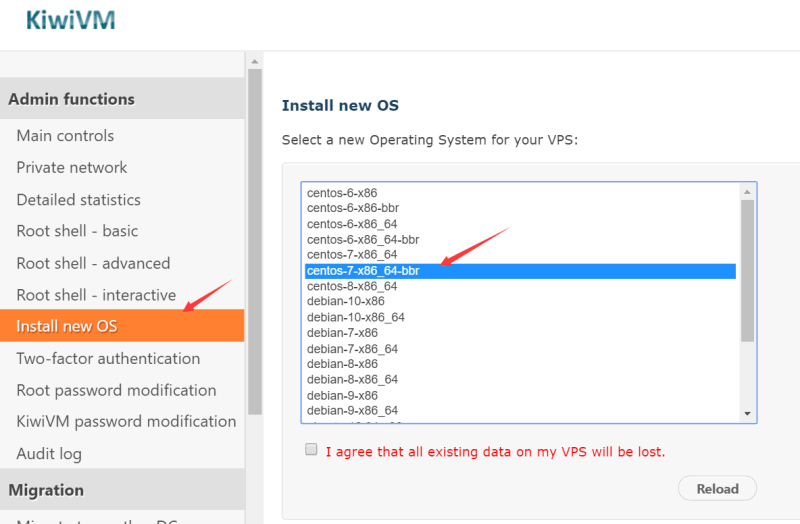Select centos-6-x86 in OS list
The image size is (800, 524).
coord(520,193)
